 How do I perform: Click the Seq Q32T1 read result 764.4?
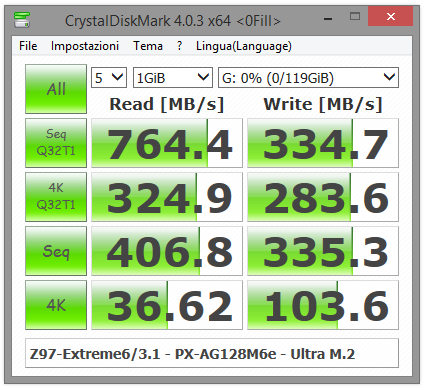tap(167, 143)
